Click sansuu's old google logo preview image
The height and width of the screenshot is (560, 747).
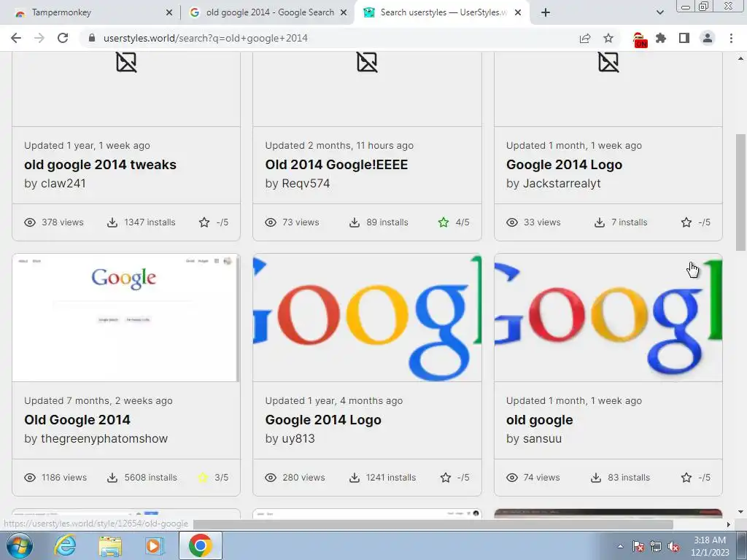(608, 318)
